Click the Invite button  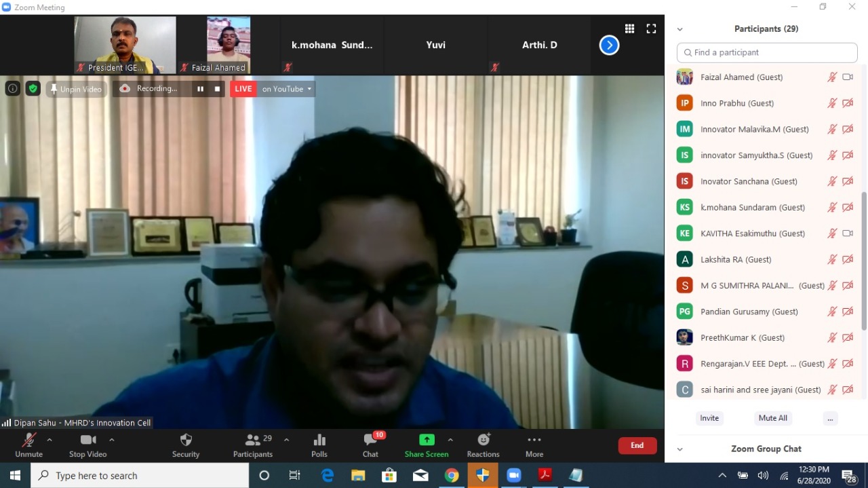[x=709, y=418]
